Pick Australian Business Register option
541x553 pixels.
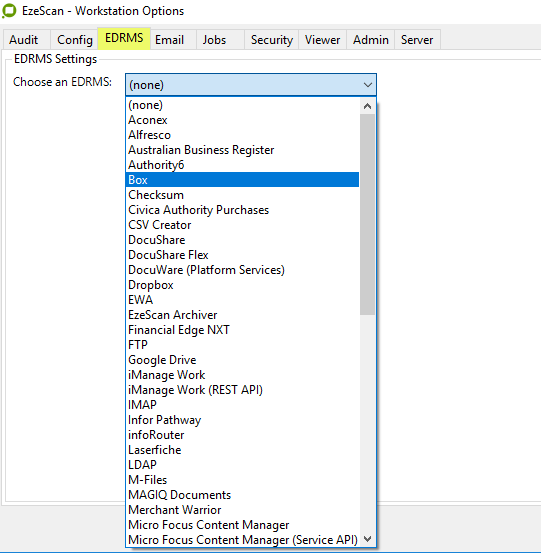tap(242, 150)
